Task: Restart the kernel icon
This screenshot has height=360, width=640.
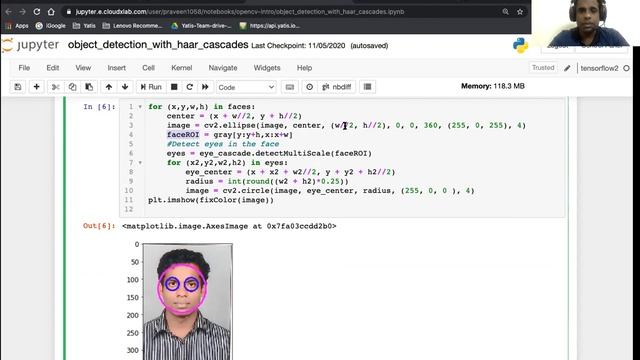Action: pyautogui.click(x=189, y=87)
